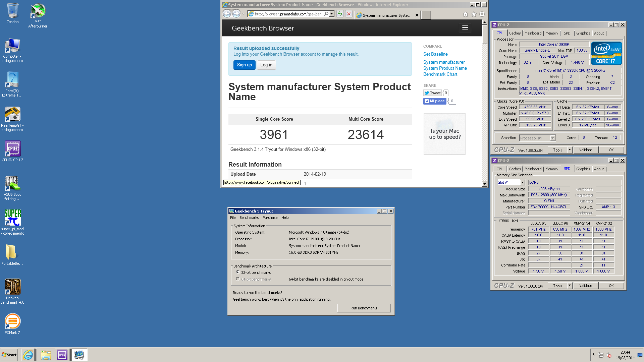The width and height of the screenshot is (644, 362).
Task: Click the Geekbench taskbar icon
Action: click(79, 355)
